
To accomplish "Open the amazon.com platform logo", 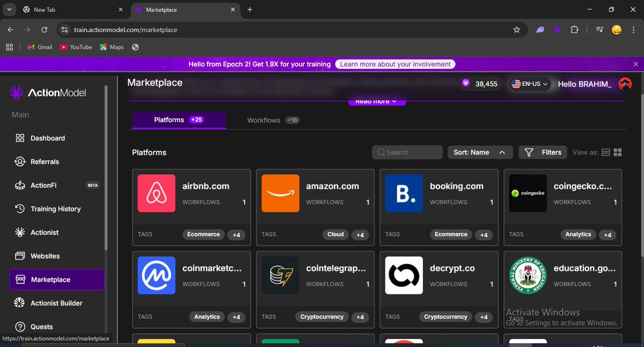I will [280, 193].
